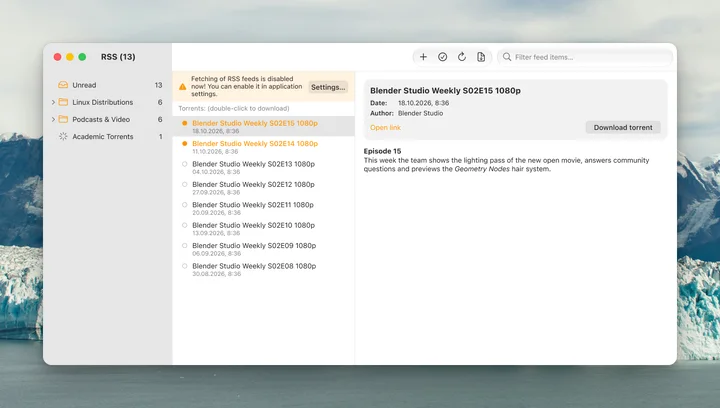Select Blender Studio Weekly S02E14 1080p
Image resolution: width=720 pixels, height=408 pixels.
264,147
